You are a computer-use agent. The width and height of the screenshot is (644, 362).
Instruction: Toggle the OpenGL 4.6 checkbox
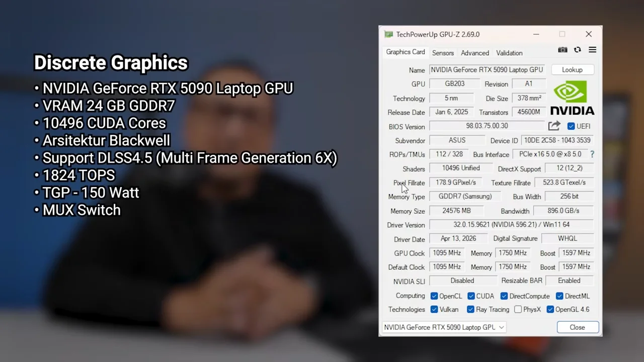(x=550, y=310)
